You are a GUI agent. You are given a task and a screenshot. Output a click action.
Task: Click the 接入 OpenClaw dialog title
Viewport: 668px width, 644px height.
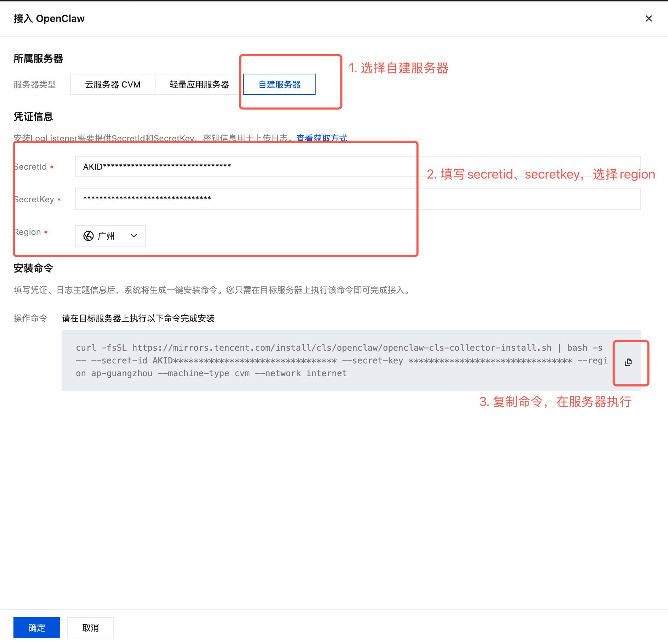(49, 18)
